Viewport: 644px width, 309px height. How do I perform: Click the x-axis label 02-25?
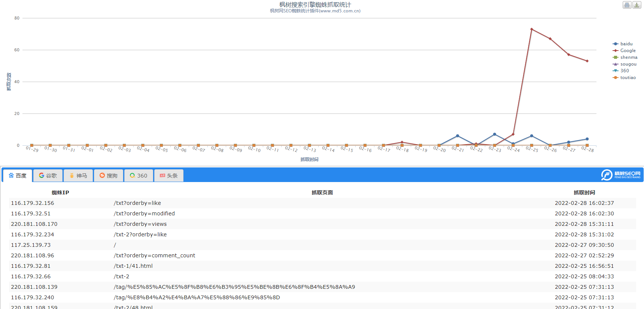532,149
